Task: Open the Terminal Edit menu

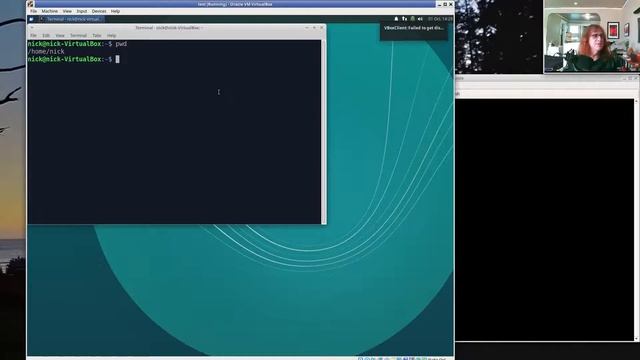Action: click(x=46, y=36)
